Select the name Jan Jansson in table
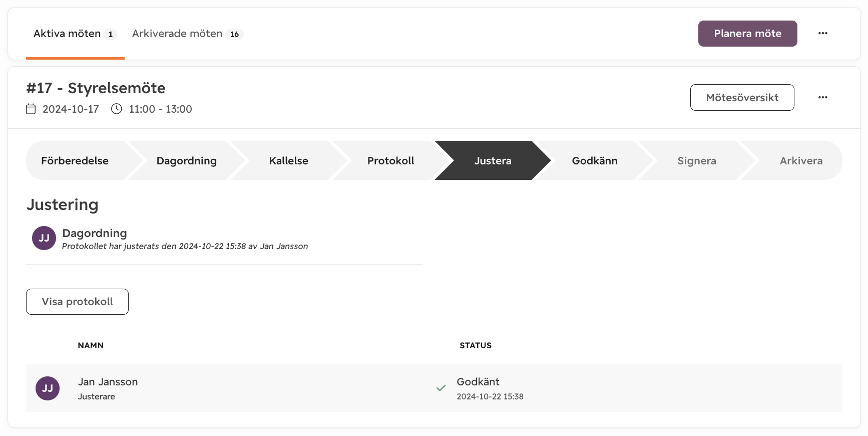Image resolution: width=868 pixels, height=436 pixels. pos(108,382)
